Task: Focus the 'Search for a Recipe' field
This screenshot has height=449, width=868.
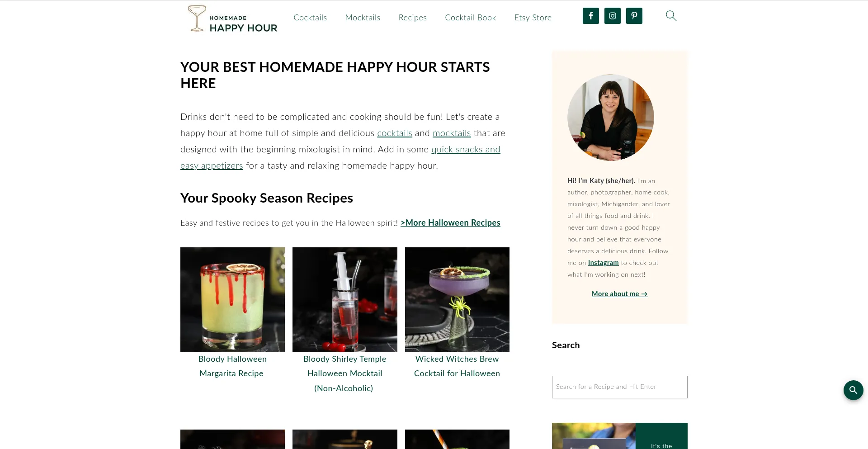Action: point(619,387)
